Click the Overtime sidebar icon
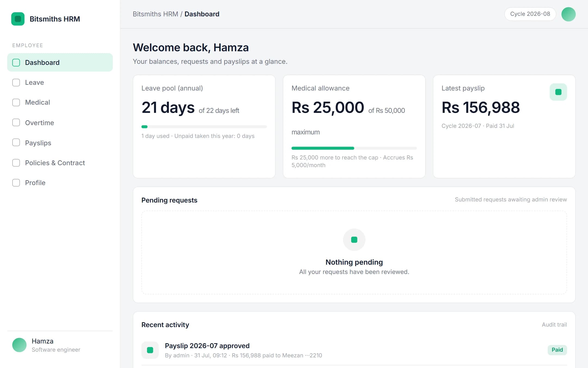 [x=16, y=122]
